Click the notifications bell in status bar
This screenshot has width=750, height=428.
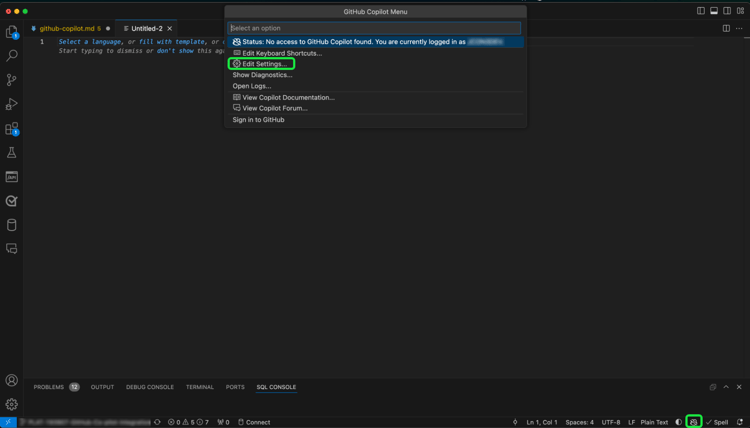pos(740,422)
